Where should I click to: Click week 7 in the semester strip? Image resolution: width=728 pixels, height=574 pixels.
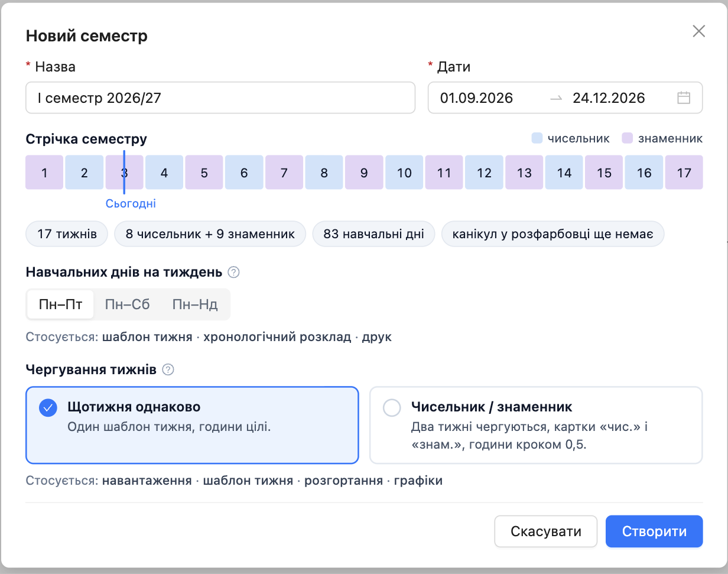tap(284, 173)
